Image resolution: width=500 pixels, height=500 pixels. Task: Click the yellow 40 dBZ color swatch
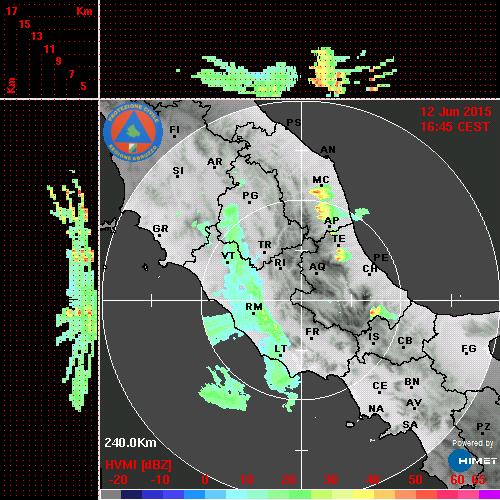(363, 494)
